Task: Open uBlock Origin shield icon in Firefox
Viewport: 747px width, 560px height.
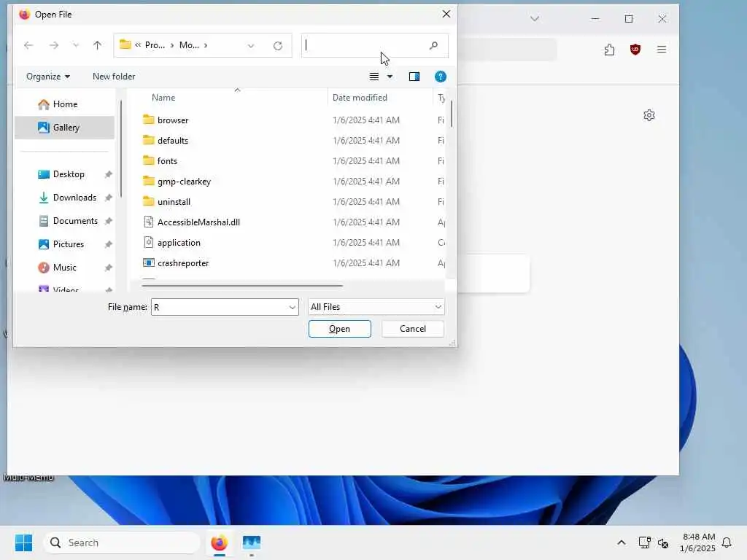Action: 635,50
